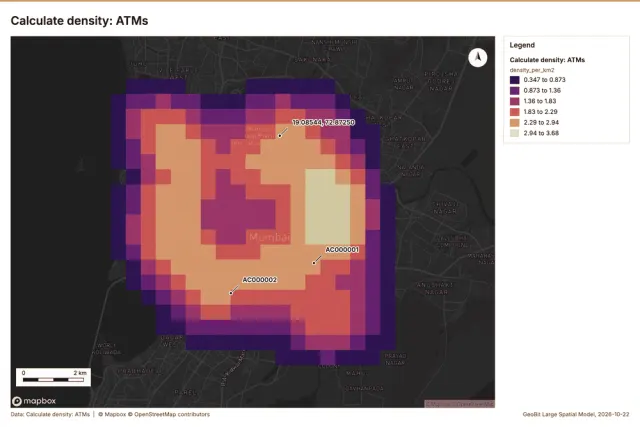The width and height of the screenshot is (640, 427).
Task: Click the marker dot for AC000001
Action: pos(314,263)
